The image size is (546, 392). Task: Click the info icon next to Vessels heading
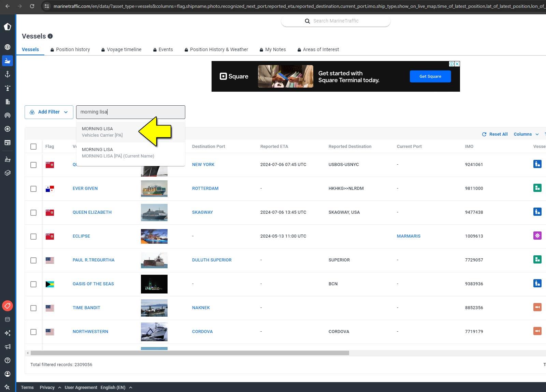pos(50,36)
